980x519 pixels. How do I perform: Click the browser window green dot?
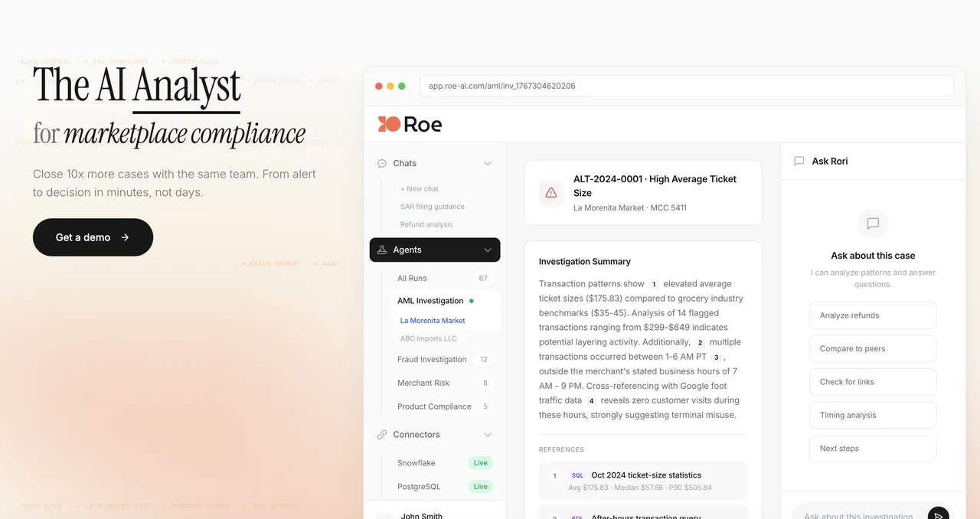402,86
